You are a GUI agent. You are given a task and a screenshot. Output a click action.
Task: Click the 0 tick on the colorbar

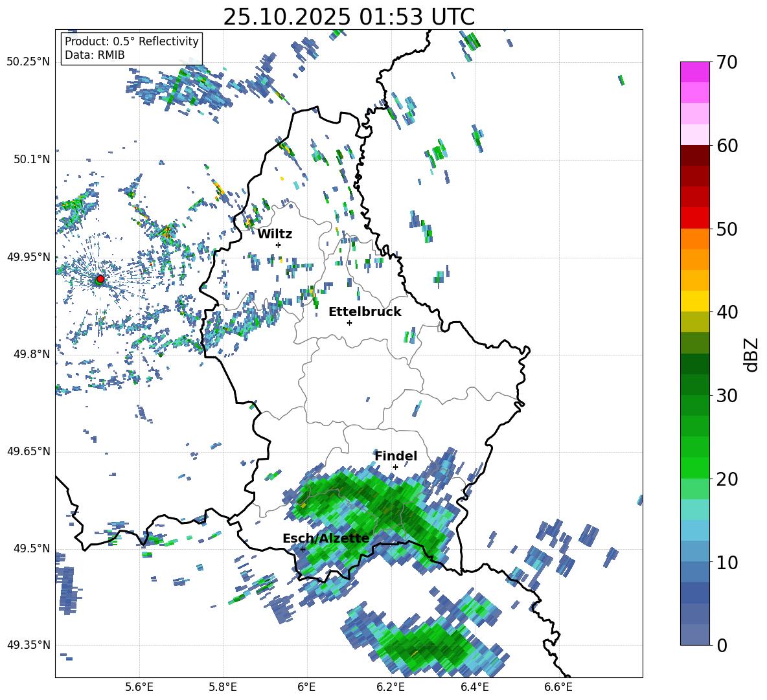point(722,645)
